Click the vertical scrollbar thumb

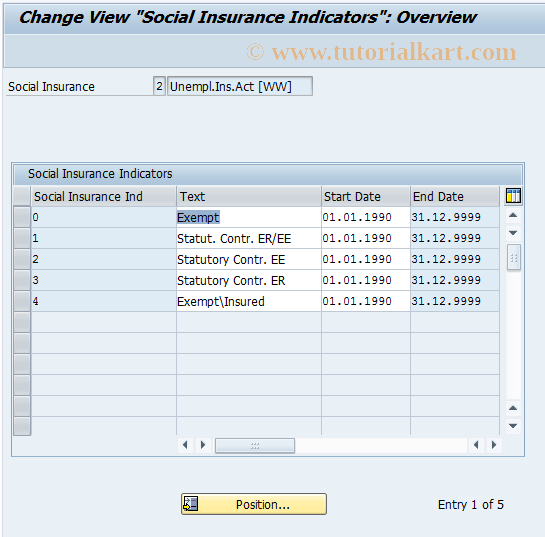514,258
